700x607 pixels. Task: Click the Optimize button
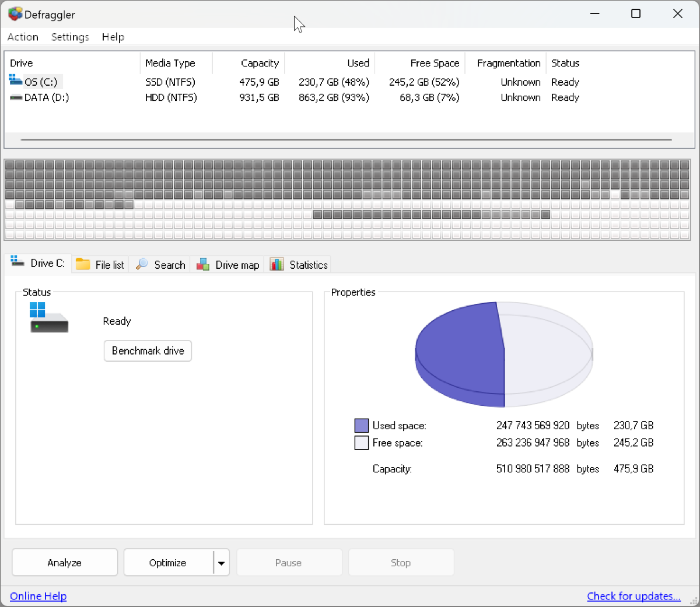pyautogui.click(x=168, y=563)
